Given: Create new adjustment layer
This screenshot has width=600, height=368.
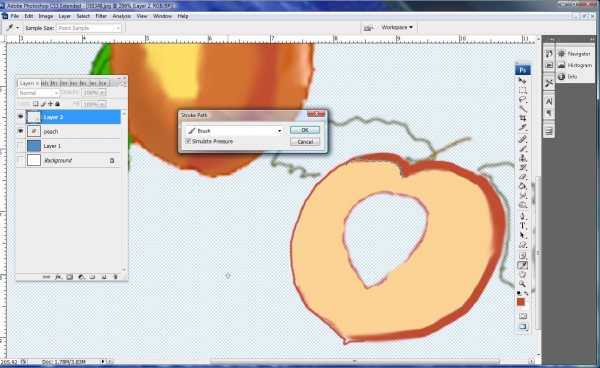Looking at the screenshot, I should click(81, 277).
